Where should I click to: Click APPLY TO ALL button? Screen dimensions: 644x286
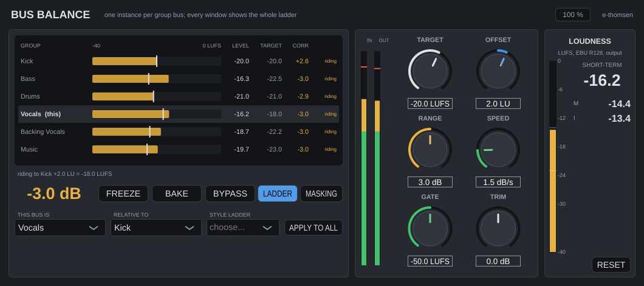(x=313, y=228)
